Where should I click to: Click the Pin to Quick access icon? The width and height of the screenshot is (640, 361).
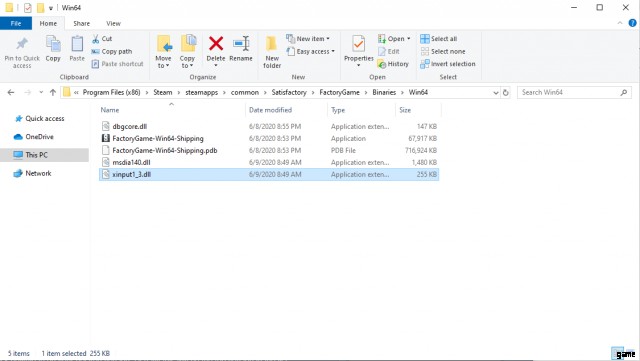click(x=22, y=43)
